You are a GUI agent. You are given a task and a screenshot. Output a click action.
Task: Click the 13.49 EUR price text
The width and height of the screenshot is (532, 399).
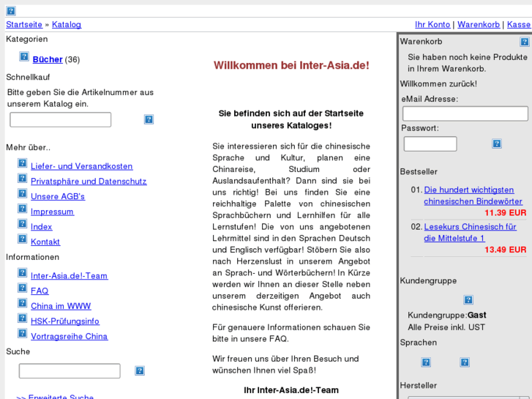tap(506, 250)
